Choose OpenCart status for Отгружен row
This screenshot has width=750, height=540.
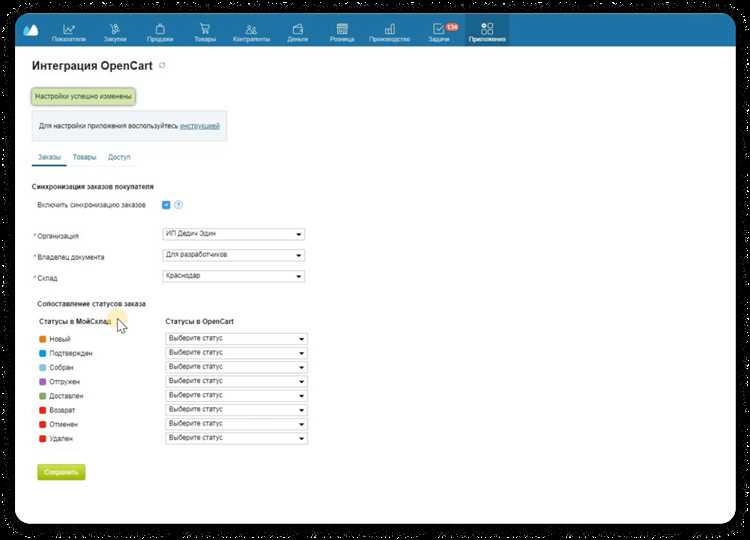236,381
